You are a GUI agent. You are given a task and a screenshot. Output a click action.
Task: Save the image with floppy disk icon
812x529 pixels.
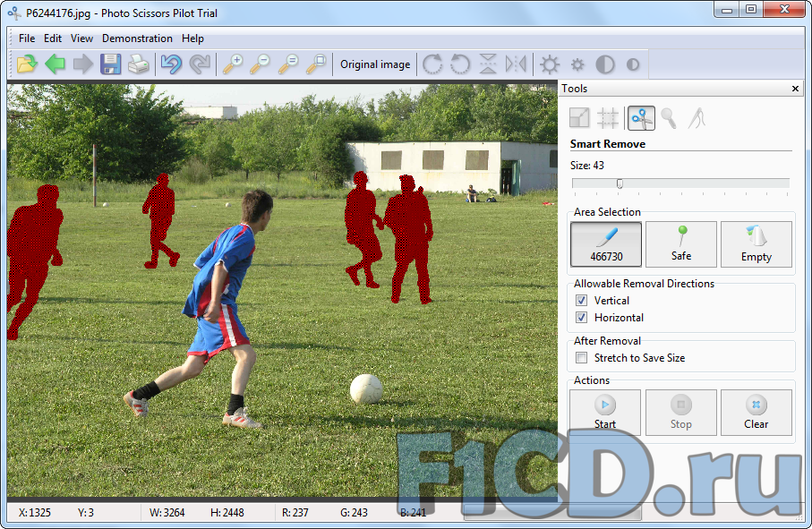coord(110,64)
